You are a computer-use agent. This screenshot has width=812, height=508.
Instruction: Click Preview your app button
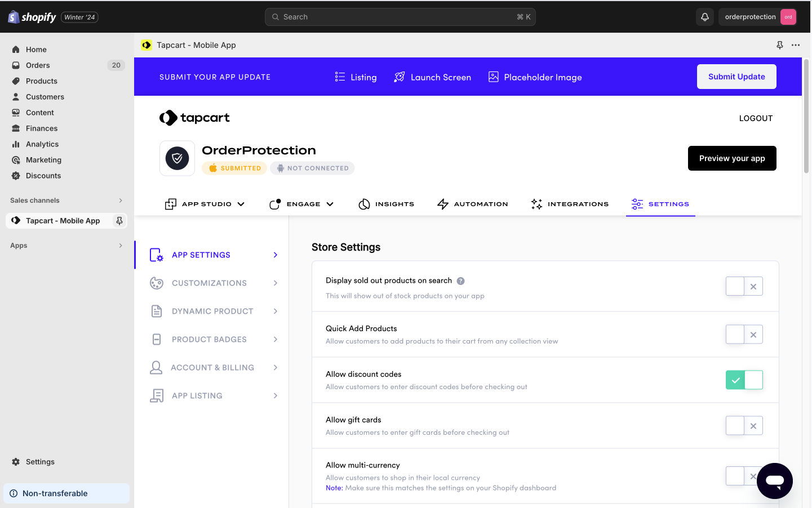(x=732, y=158)
